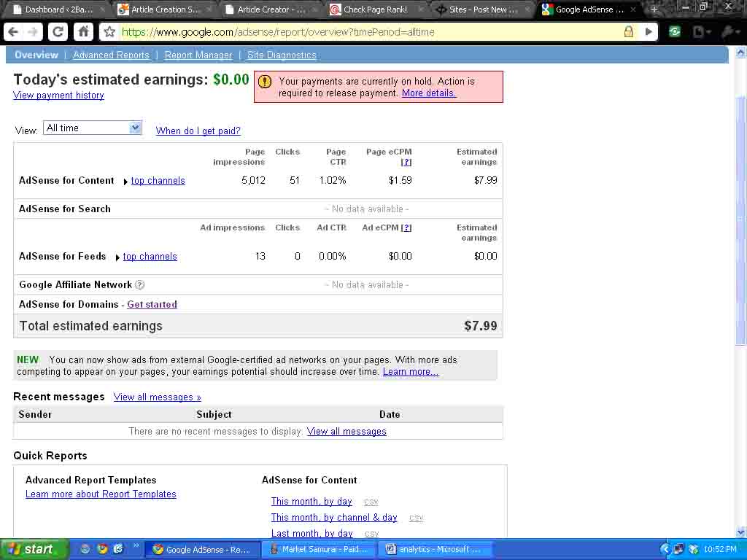Image resolution: width=747 pixels, height=560 pixels.
Task: Select the Overview navigation item
Action: [x=36, y=55]
